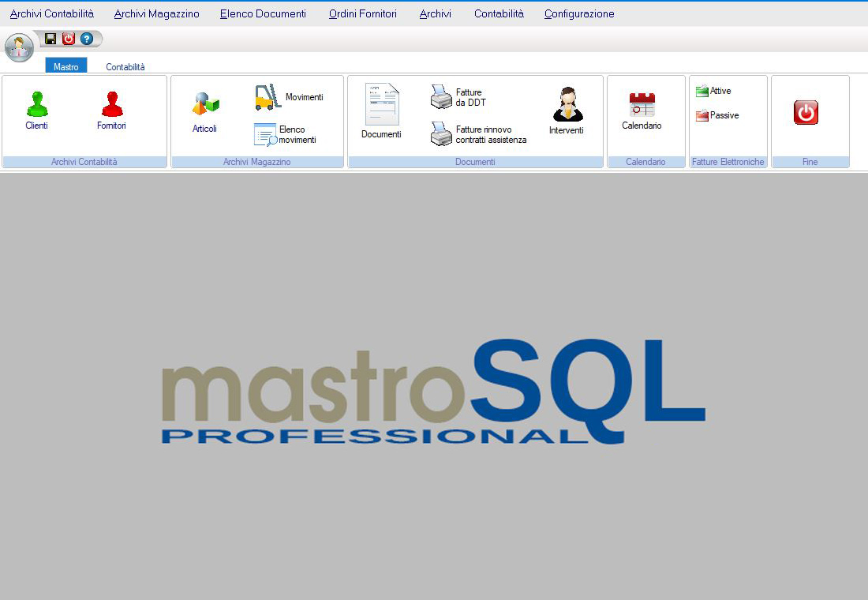Image resolution: width=868 pixels, height=600 pixels.
Task: Open the Calendario icon
Action: (x=642, y=104)
